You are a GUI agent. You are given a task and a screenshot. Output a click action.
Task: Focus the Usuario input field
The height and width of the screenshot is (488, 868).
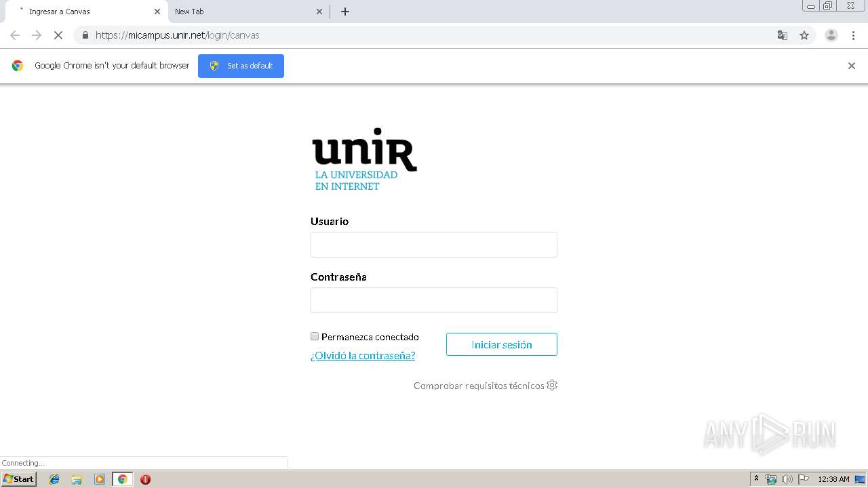coord(434,245)
